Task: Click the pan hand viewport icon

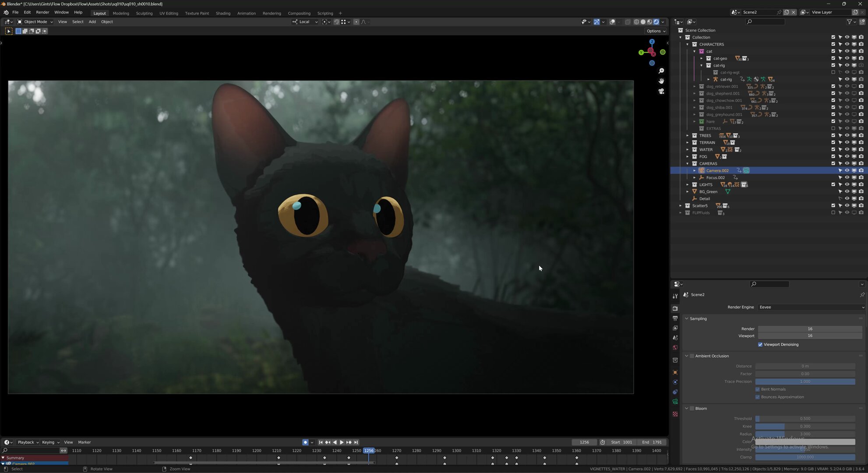Action: coord(661,81)
